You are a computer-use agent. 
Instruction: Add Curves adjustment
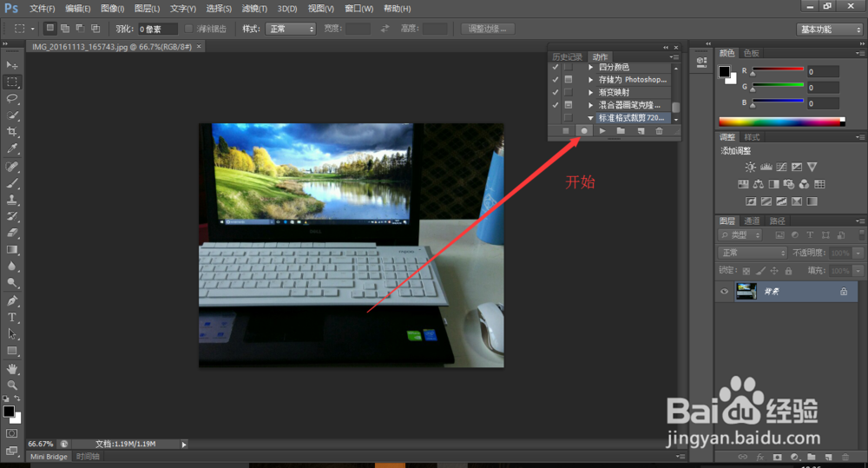[x=781, y=167]
